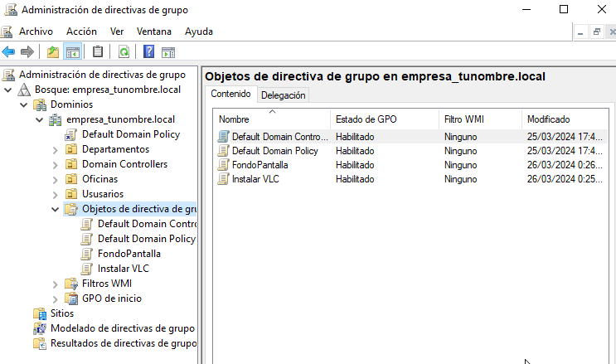Sort by the Estado de GPO column header
Viewport: 616px width, 364px height.
point(385,119)
